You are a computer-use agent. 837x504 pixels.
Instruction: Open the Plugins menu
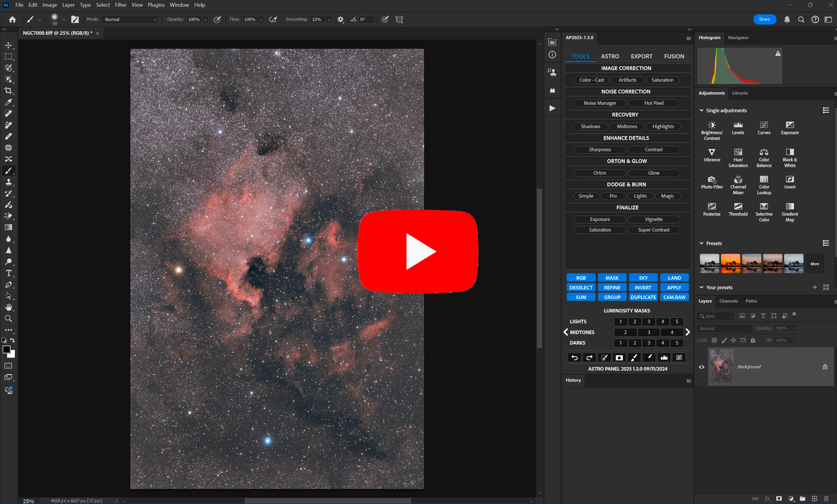pyautogui.click(x=156, y=5)
